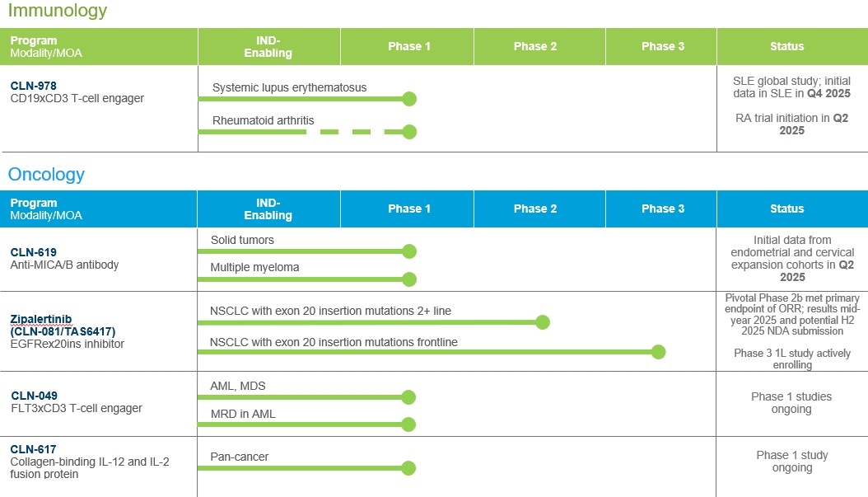Click the AML, MDS bar endpoint dot

[x=409, y=397]
